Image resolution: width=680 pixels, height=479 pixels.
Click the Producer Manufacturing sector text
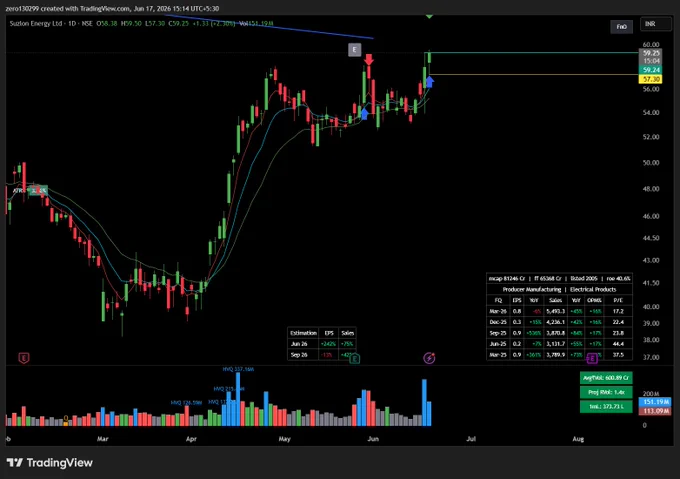tap(532, 290)
